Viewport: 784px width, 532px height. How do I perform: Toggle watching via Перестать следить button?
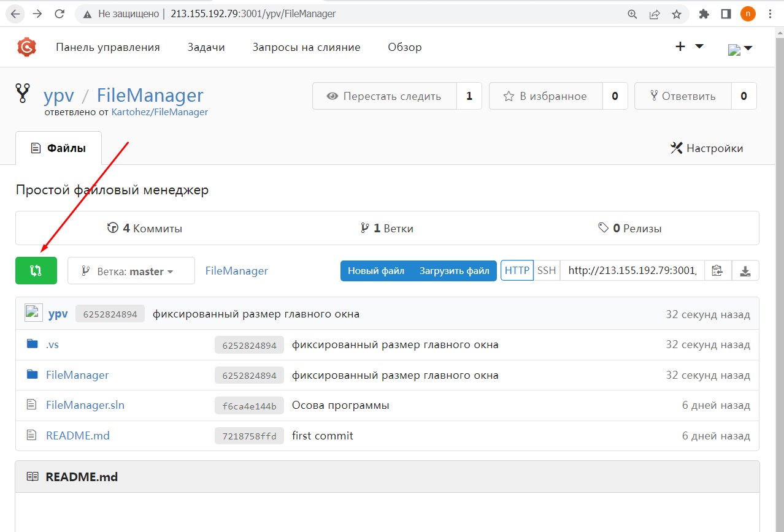click(385, 96)
